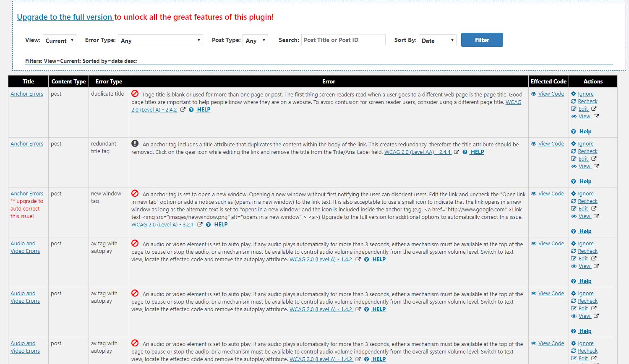Ignore the new window tag error

pos(586,194)
